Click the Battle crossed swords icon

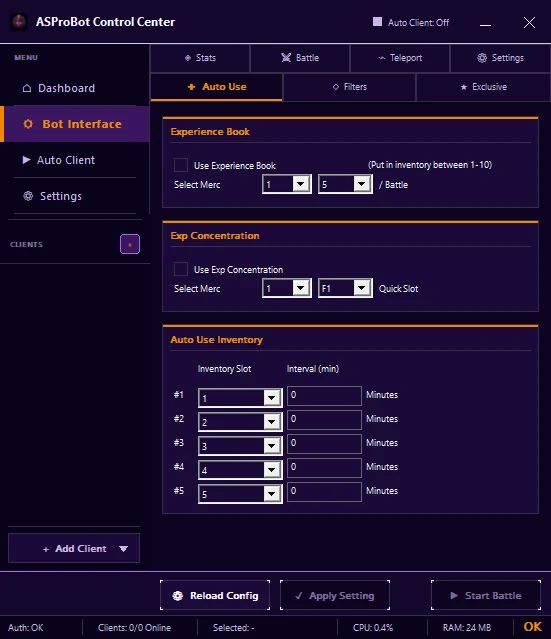tap(286, 58)
